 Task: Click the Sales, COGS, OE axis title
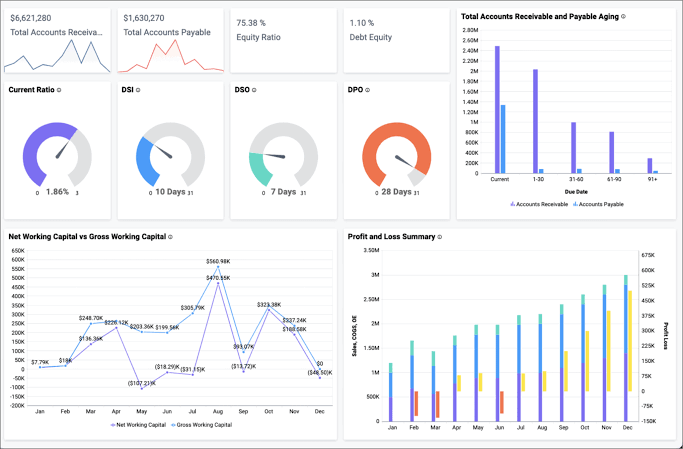click(354, 336)
